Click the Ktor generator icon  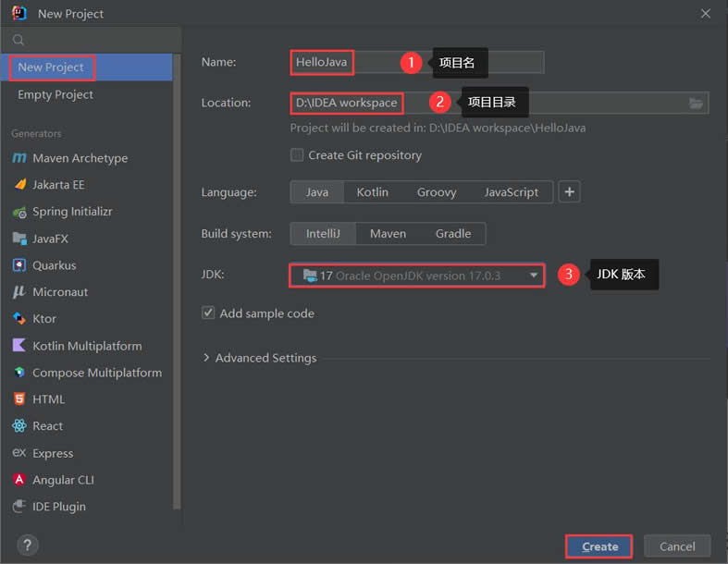(19, 318)
